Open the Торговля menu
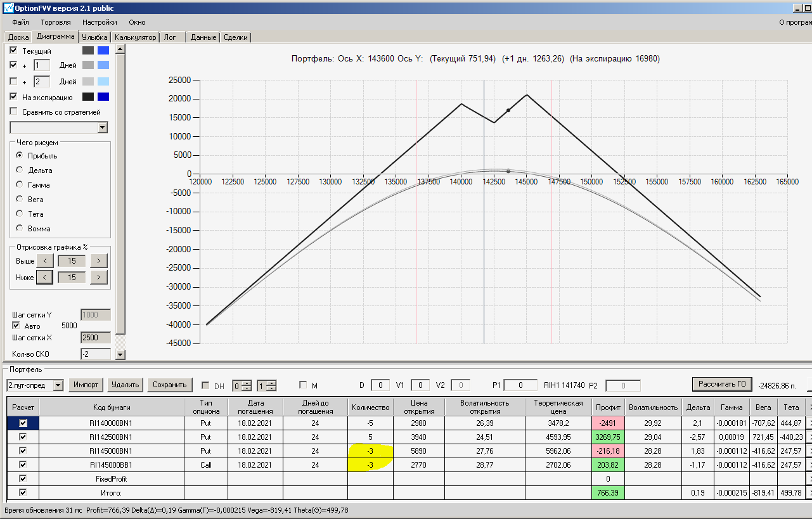The height and width of the screenshot is (519, 812). [x=56, y=22]
